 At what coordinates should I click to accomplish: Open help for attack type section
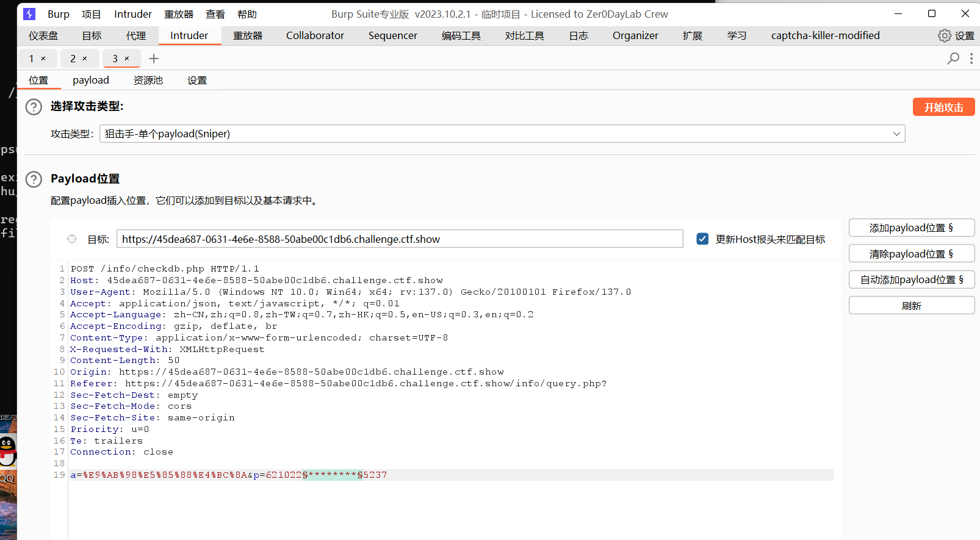34,107
